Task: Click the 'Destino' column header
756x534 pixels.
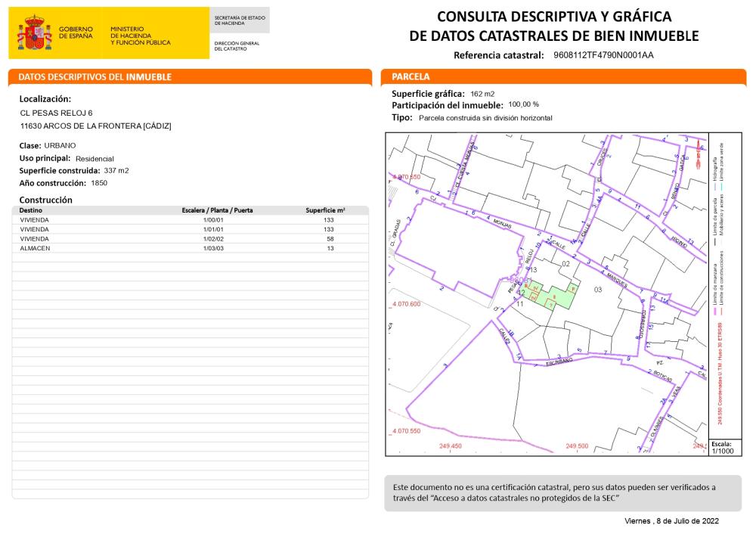Action: tap(31, 210)
